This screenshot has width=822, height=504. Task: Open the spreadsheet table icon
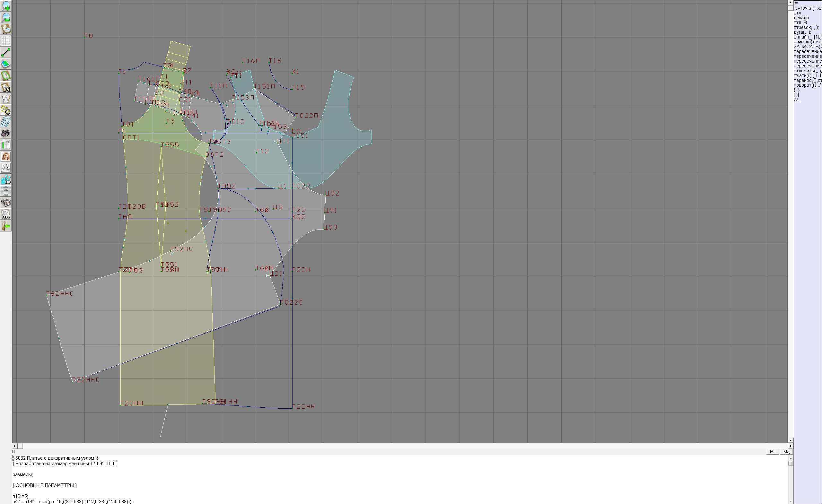[6, 145]
